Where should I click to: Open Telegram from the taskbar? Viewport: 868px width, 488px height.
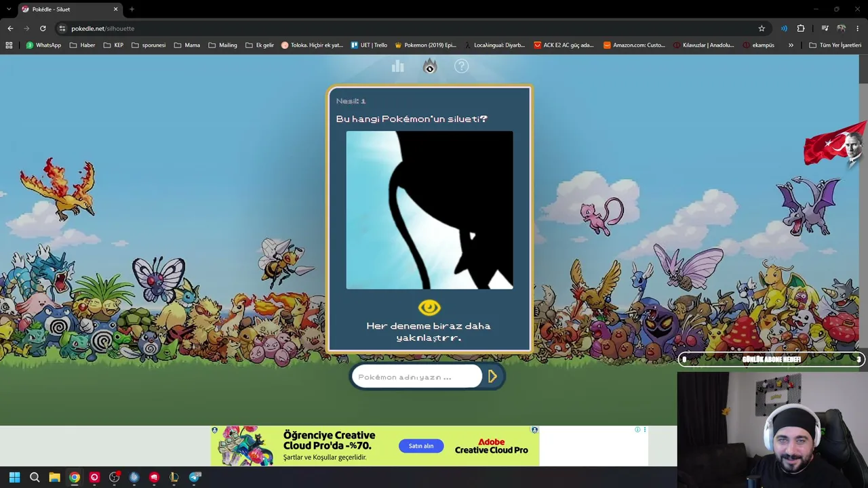pyautogui.click(x=195, y=477)
